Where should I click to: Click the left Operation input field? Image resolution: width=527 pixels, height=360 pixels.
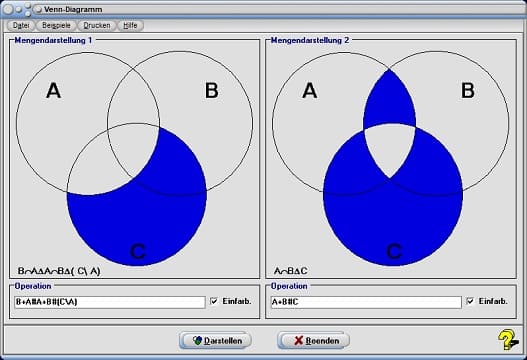click(110, 302)
